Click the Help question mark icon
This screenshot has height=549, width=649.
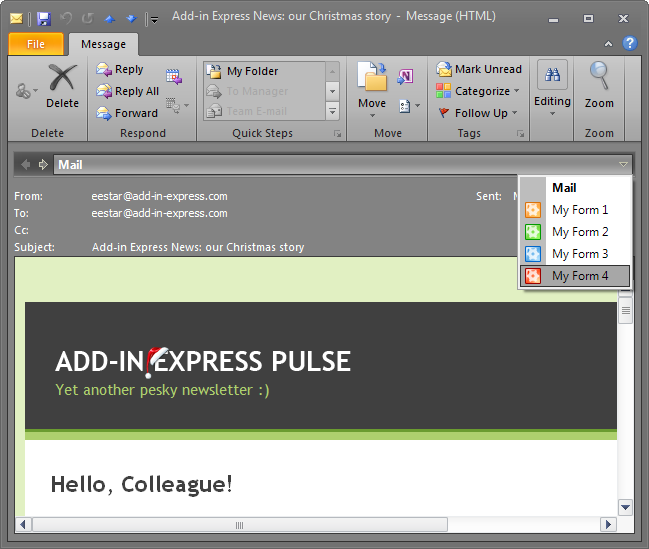pos(630,43)
